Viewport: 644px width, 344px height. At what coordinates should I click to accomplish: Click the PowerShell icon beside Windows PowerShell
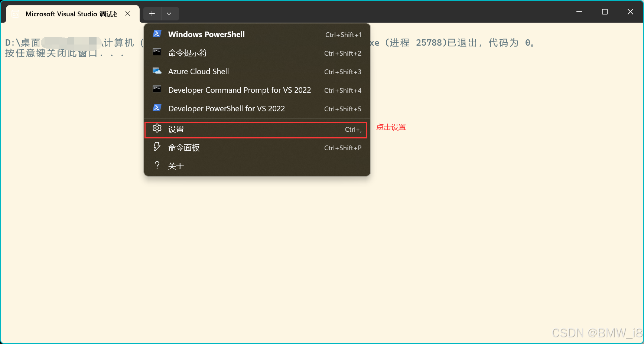(x=157, y=34)
